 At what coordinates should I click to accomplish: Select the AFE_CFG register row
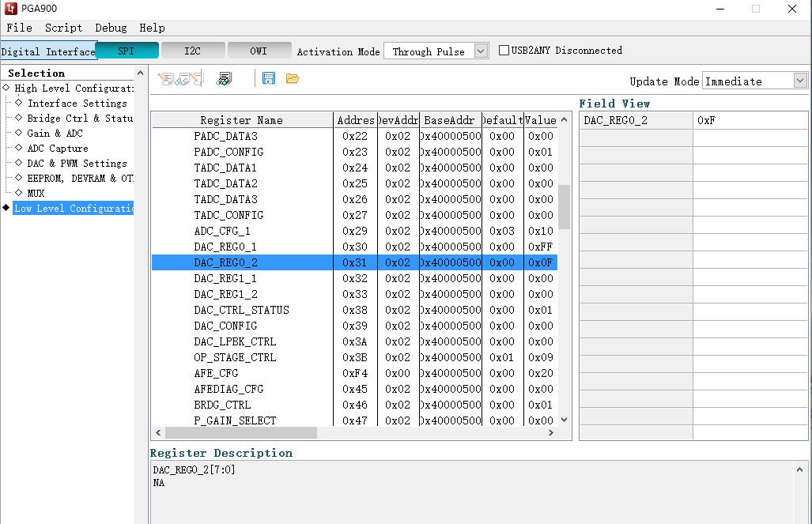click(355, 373)
